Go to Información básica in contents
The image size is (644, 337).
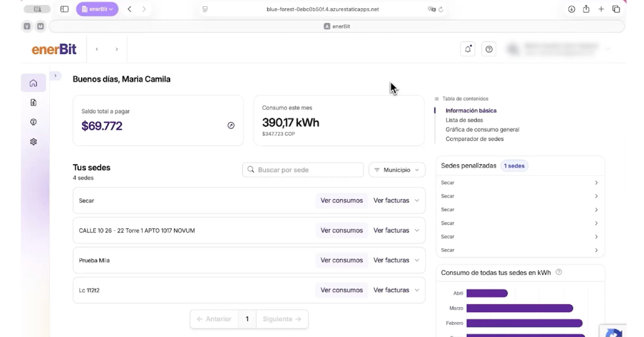(x=471, y=111)
